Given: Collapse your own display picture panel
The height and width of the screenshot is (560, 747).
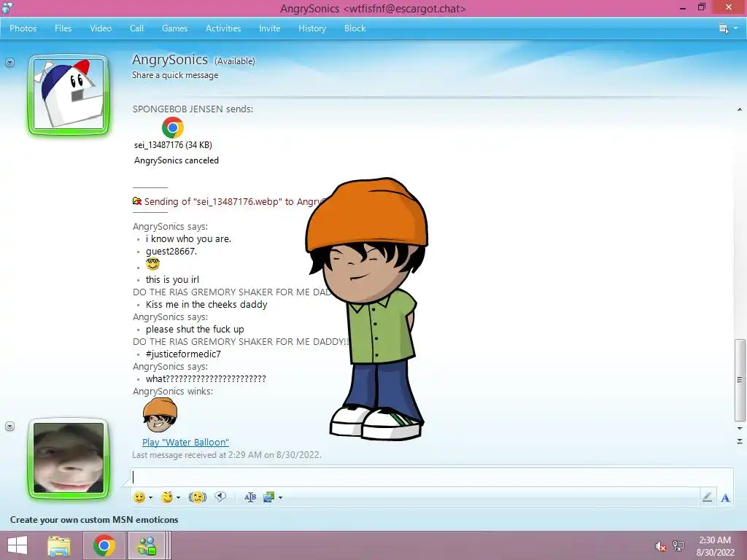Looking at the screenshot, I should 9,426.
